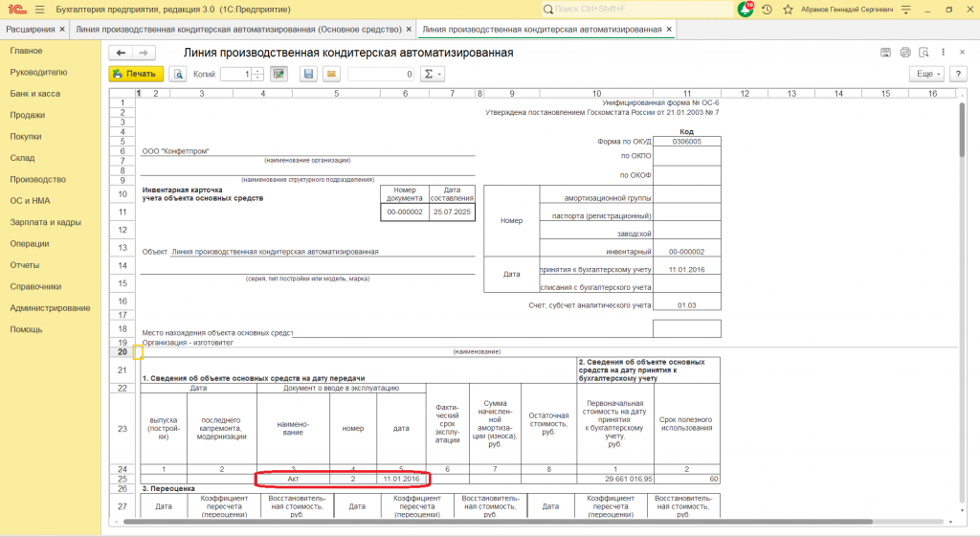Switch to the Основное средство tab
Screen dimensions: 980x537
[x=238, y=30]
